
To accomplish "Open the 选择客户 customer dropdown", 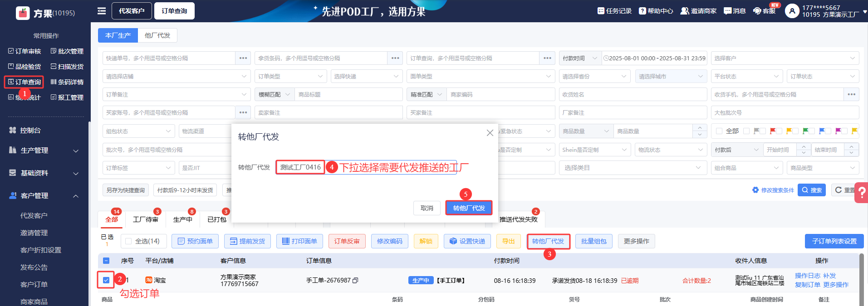I will coord(785,58).
